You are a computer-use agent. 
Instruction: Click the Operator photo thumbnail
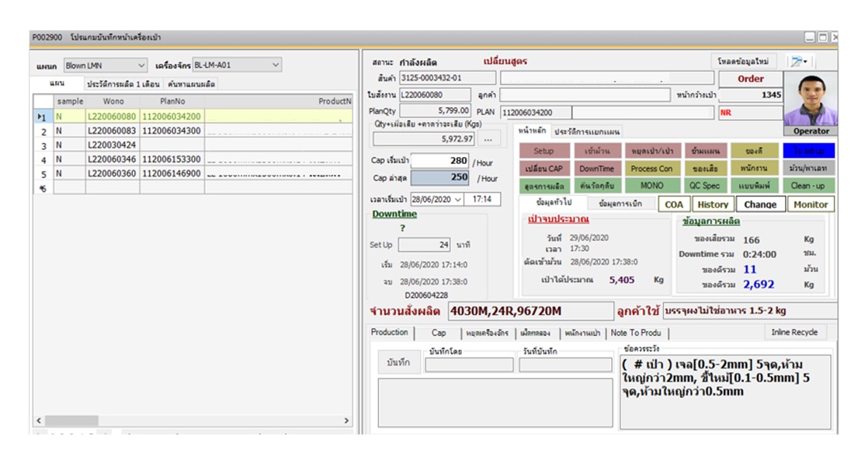tap(811, 99)
